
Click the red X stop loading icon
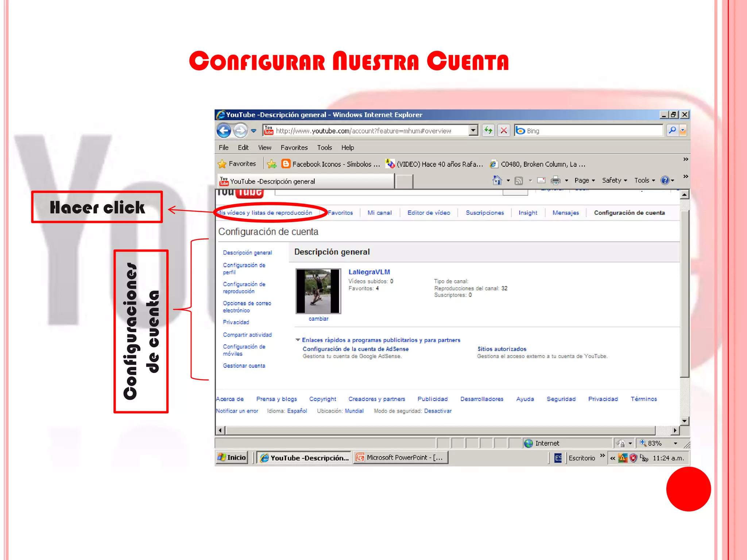(504, 130)
